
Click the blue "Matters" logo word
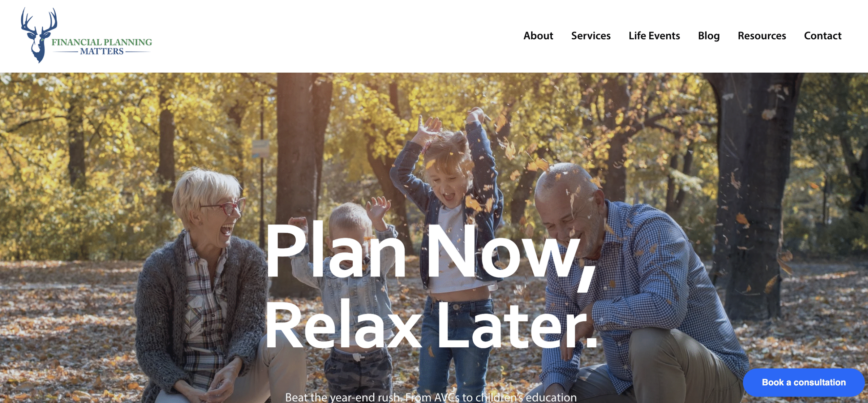[x=102, y=51]
